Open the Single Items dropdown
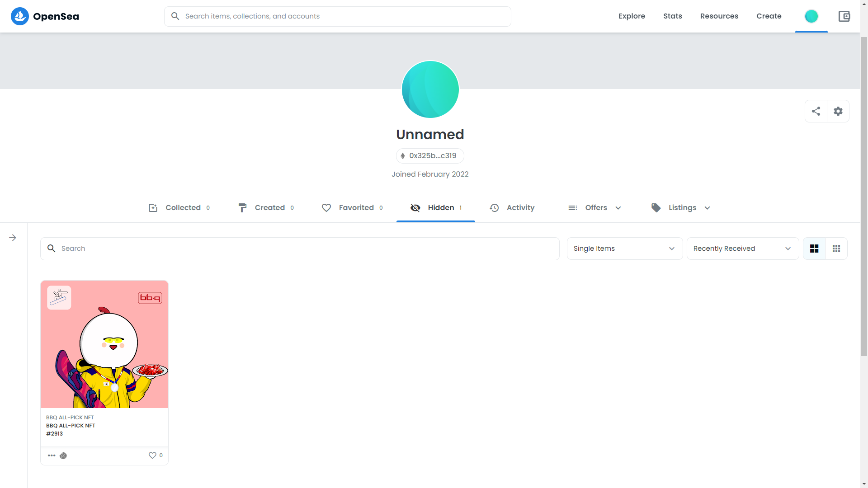Viewport: 868px width, 488px height. (x=624, y=249)
